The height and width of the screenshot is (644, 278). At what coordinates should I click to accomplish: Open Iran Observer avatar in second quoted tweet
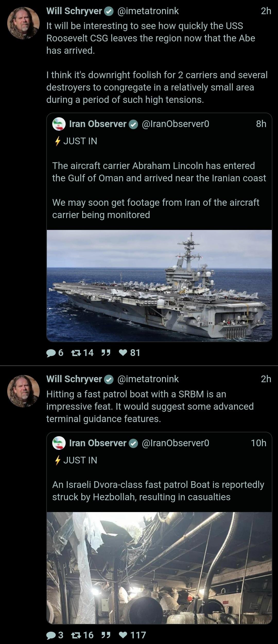(x=59, y=443)
